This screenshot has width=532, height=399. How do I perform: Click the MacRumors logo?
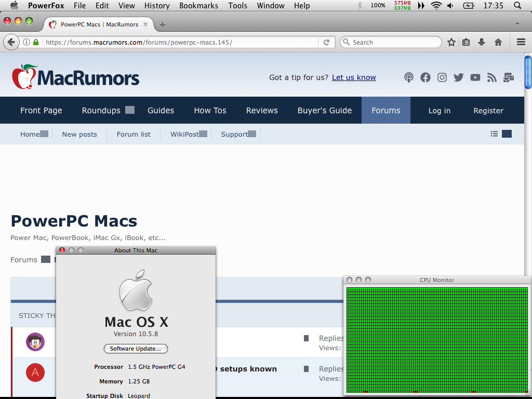point(75,77)
